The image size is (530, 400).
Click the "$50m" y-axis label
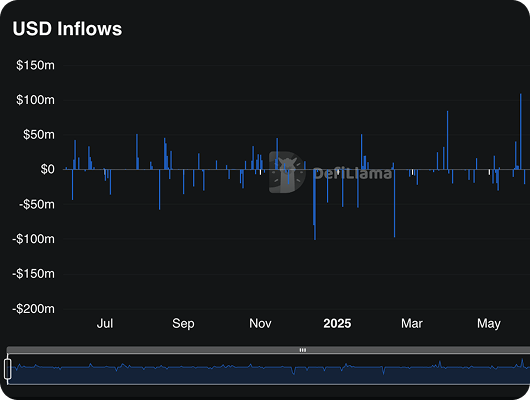(39, 135)
